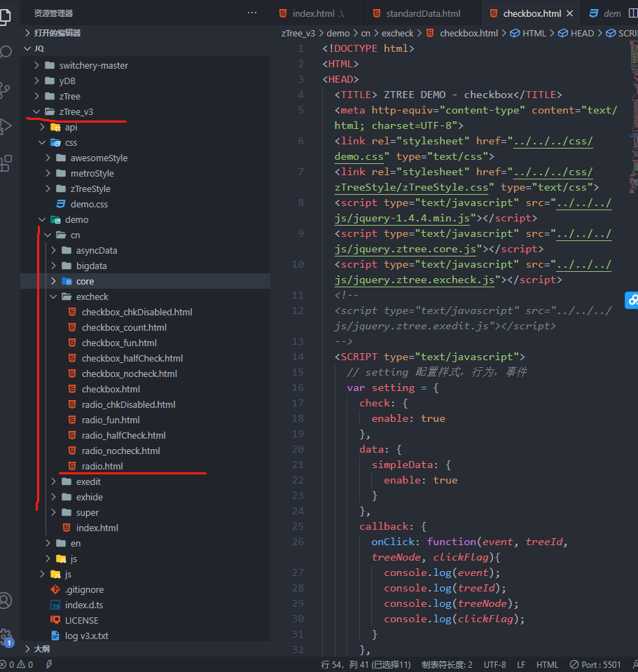Screen dimensions: 638x672
Task: Click the HTML symbol icon in breadcrumbs
Action: tap(515, 33)
